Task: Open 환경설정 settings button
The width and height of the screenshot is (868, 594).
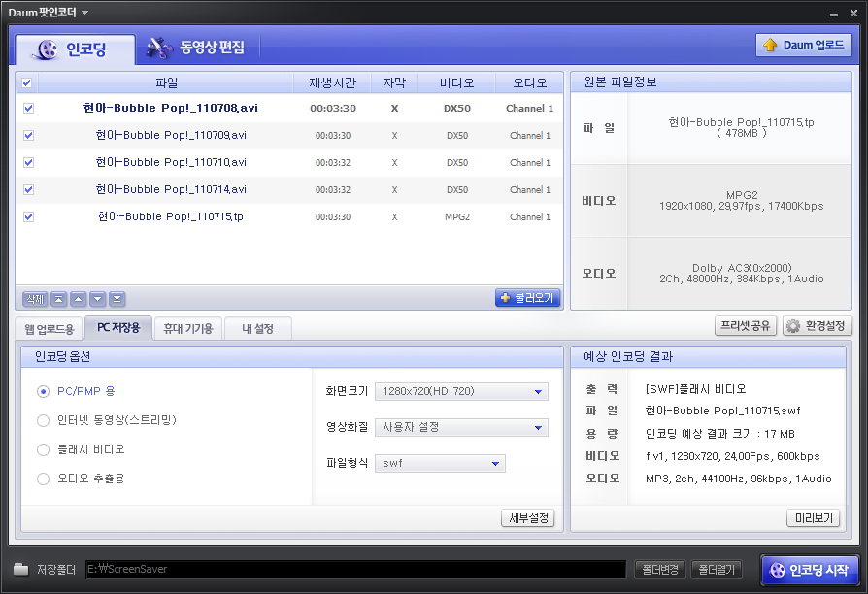Action: pos(818,326)
